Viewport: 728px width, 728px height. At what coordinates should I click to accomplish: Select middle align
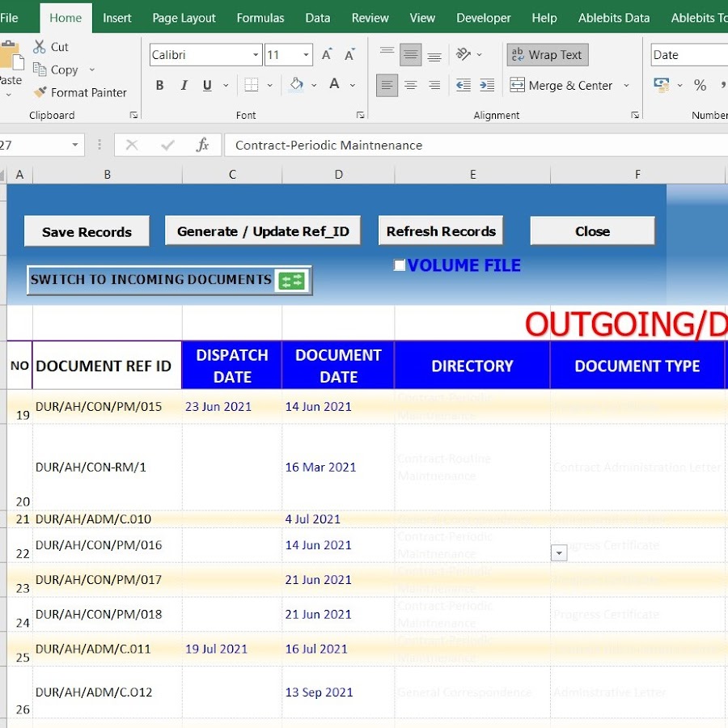[x=410, y=55]
